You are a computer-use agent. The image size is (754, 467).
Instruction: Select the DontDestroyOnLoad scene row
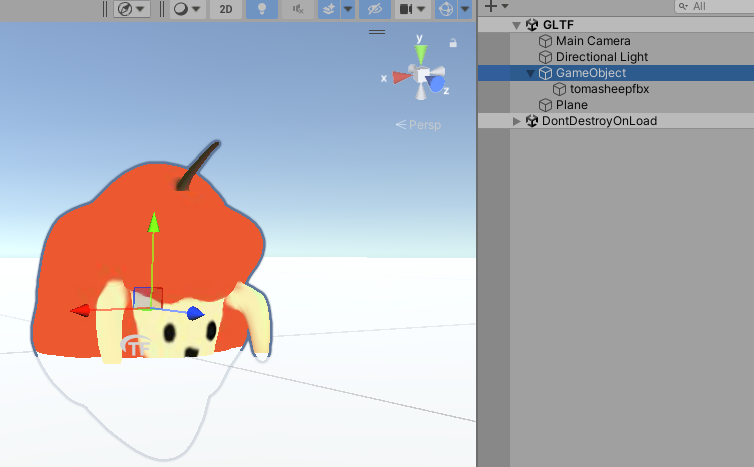pyautogui.click(x=616, y=121)
